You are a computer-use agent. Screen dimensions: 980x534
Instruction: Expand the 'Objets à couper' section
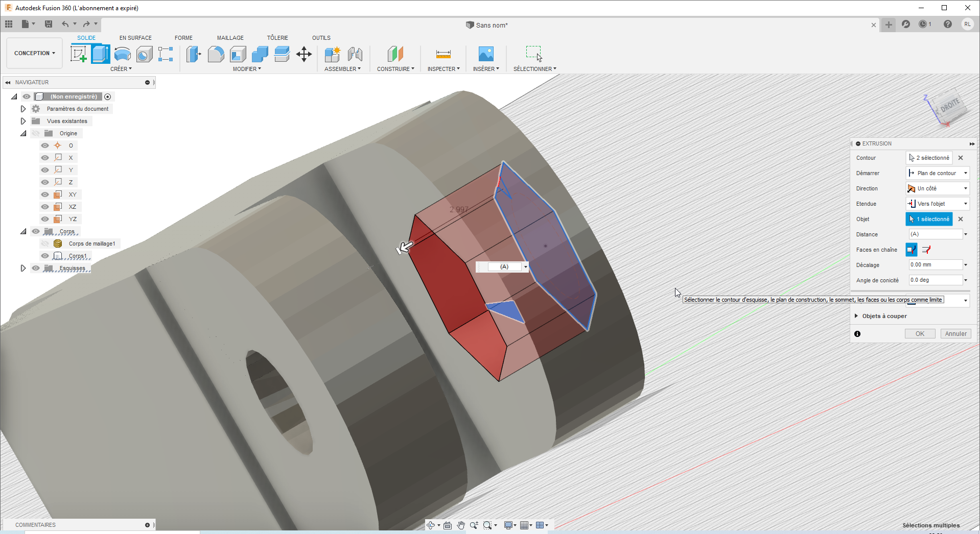tap(856, 316)
